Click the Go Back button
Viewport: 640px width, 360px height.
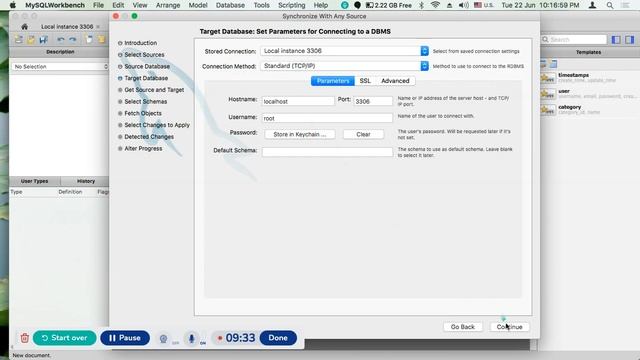tap(462, 327)
